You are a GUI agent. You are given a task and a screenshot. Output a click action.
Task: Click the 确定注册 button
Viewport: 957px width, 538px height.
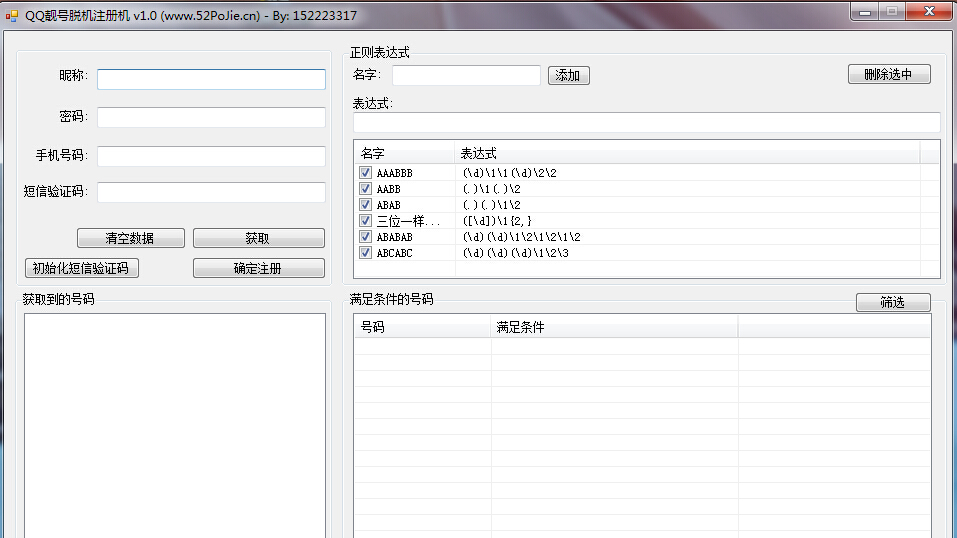point(258,268)
